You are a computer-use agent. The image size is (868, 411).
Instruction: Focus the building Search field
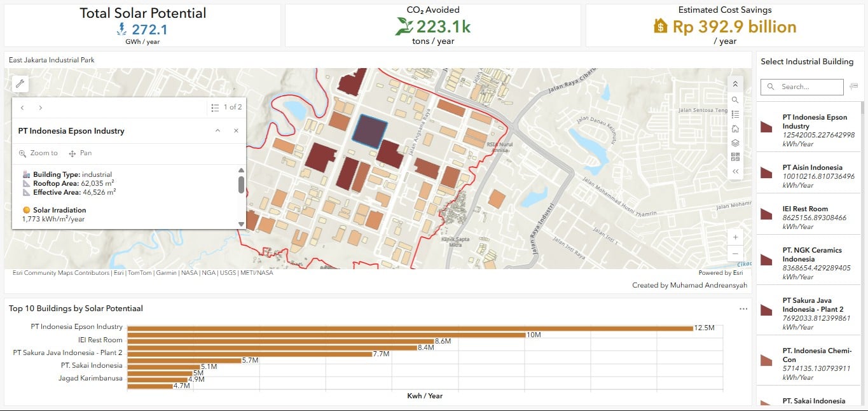coord(802,87)
